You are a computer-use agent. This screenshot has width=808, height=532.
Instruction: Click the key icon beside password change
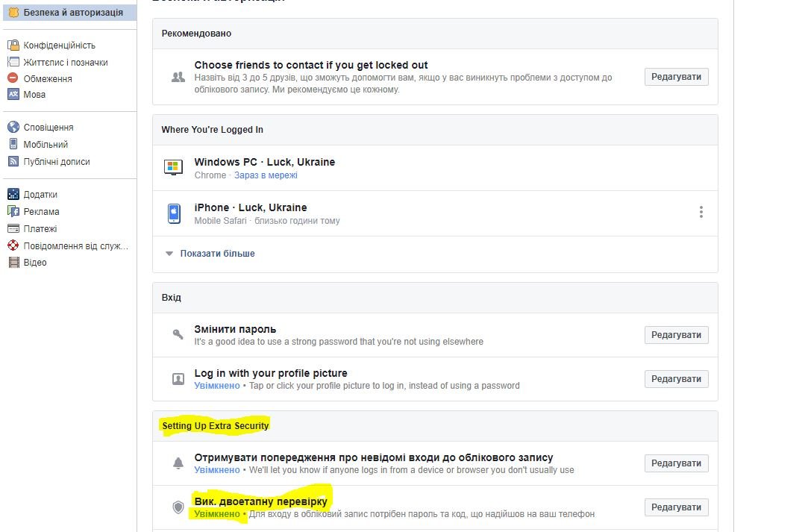coord(178,334)
